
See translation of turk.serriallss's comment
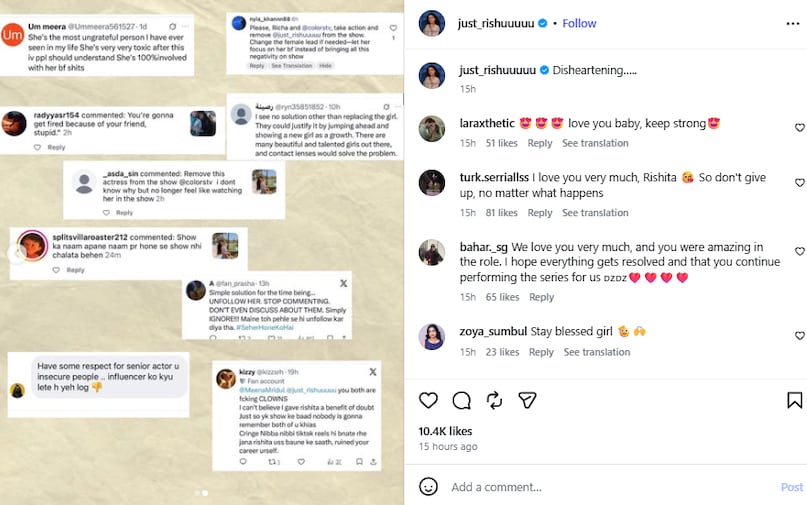click(x=595, y=213)
